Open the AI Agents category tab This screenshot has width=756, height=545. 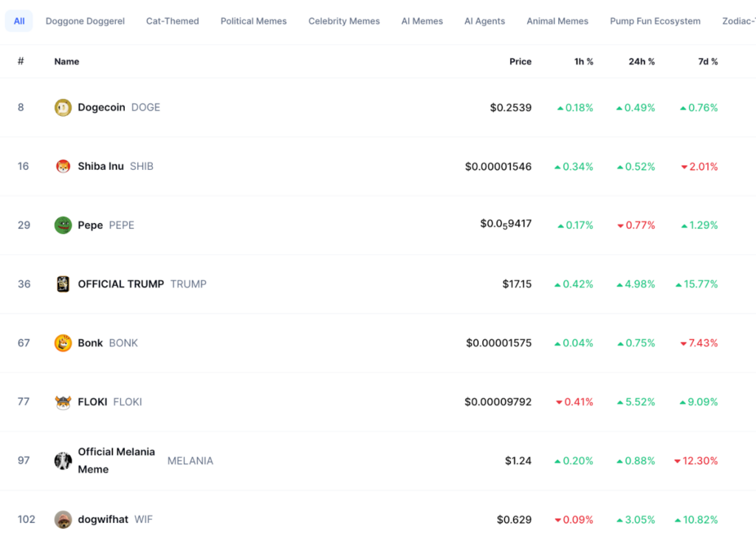click(x=484, y=21)
